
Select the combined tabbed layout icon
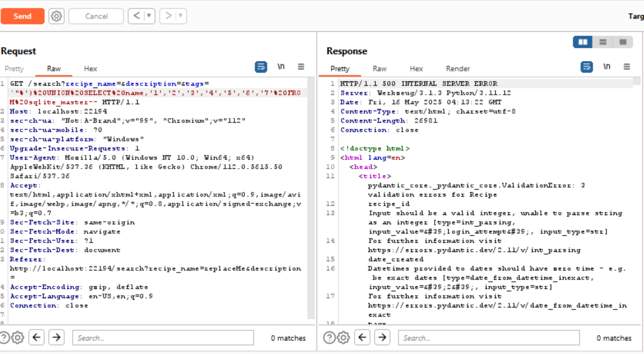pos(623,42)
